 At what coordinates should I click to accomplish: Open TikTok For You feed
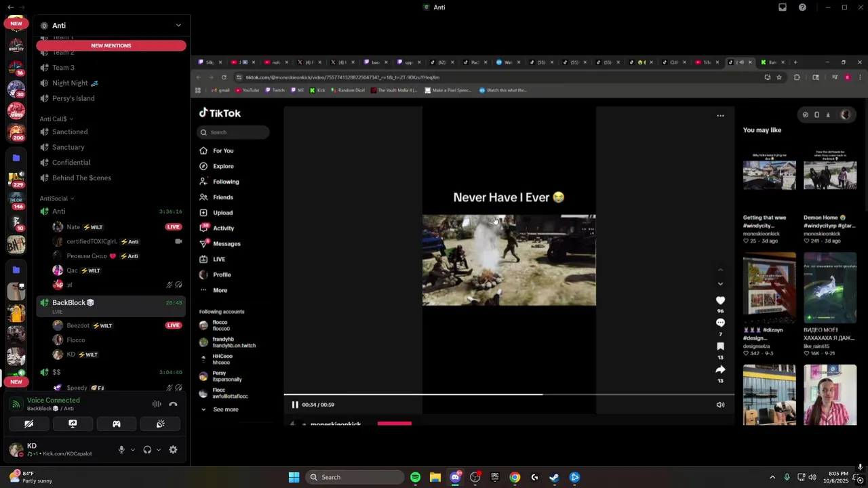click(222, 150)
